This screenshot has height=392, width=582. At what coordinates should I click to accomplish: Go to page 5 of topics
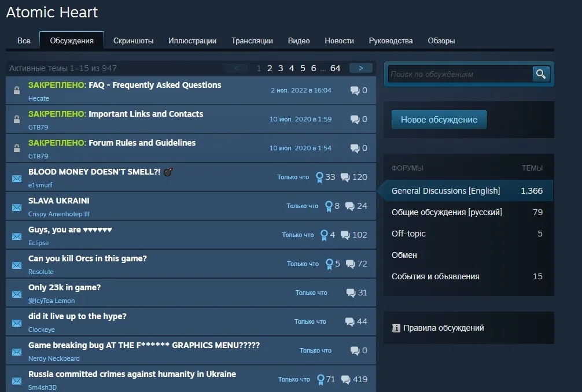(303, 68)
